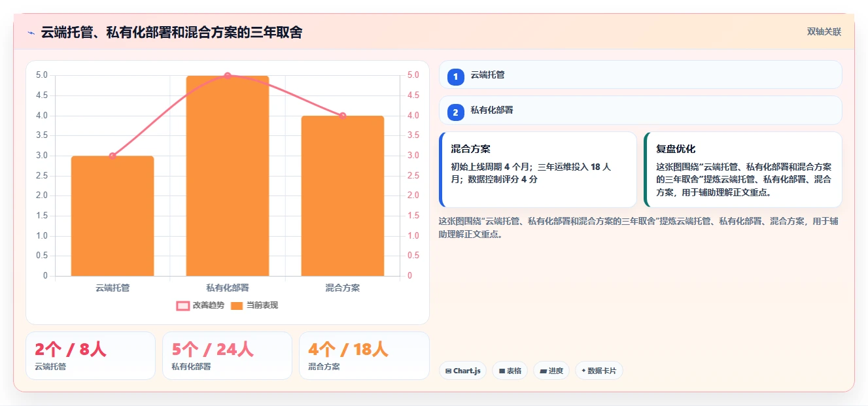This screenshot has width=868, height=406.
Task: Click the 4个 / 18人 stat card
Action: coord(364,356)
